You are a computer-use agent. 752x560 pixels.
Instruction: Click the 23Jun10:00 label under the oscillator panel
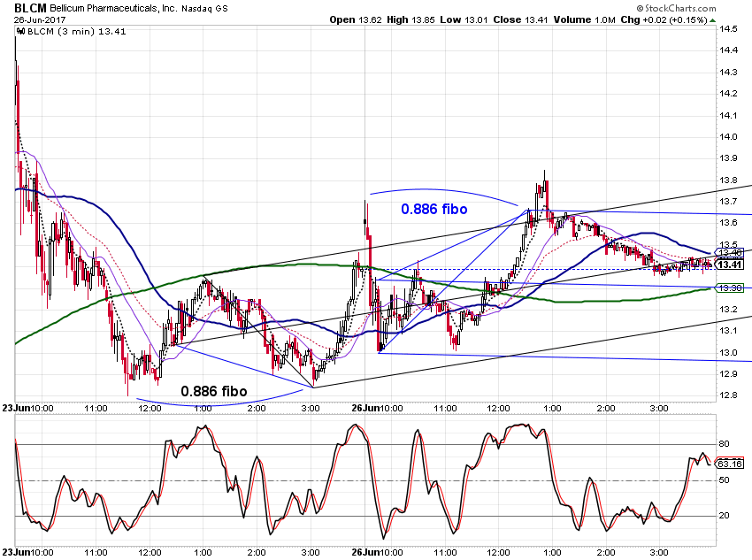click(x=27, y=552)
